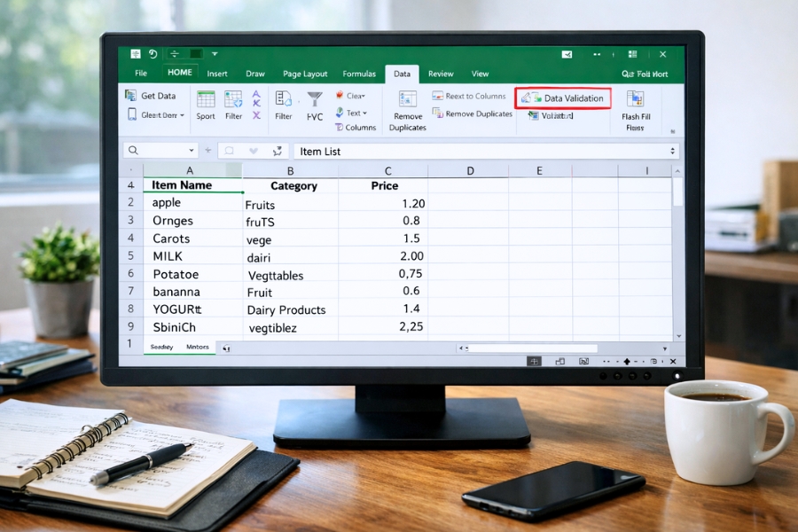Switch to the HOME ribbon tab

tap(180, 74)
